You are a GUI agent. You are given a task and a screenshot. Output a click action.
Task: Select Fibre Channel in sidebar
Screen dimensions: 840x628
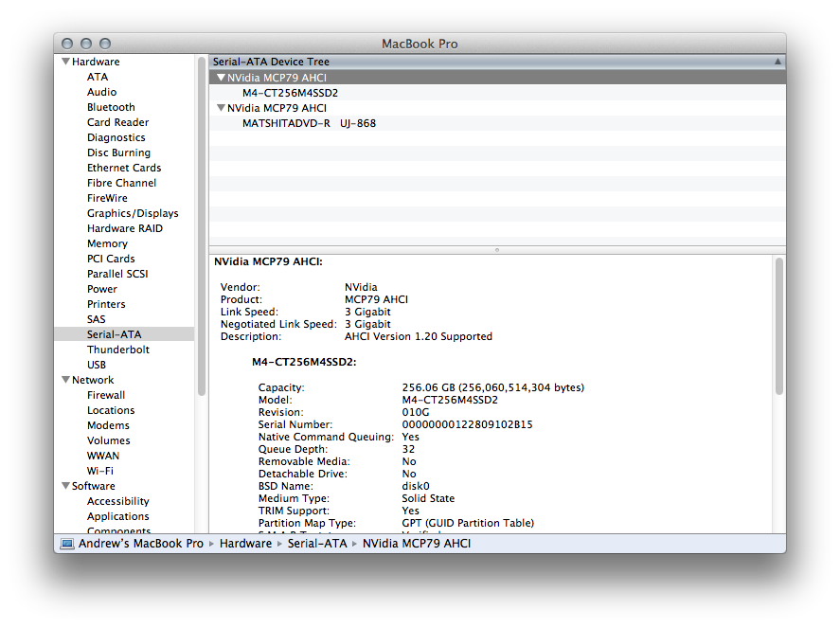(121, 183)
